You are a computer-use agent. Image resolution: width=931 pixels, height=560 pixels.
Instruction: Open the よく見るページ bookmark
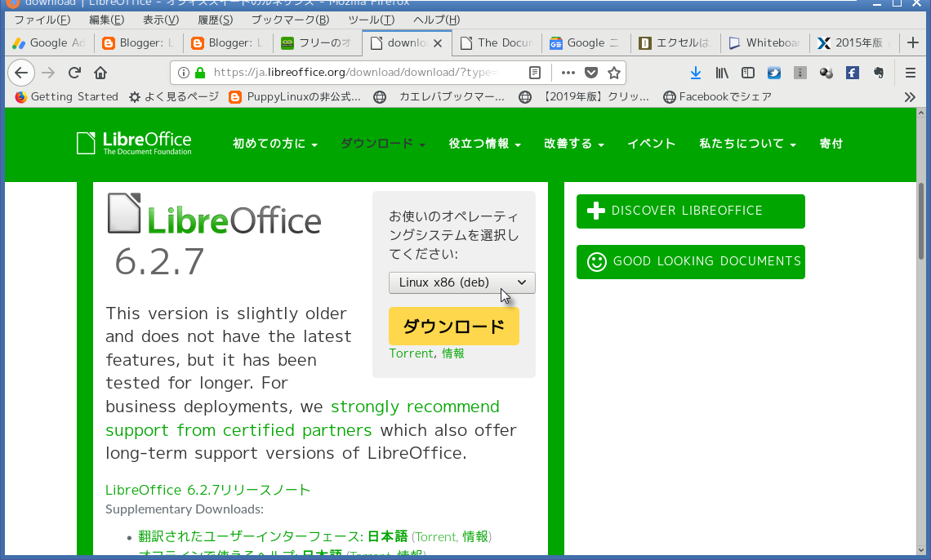174,96
